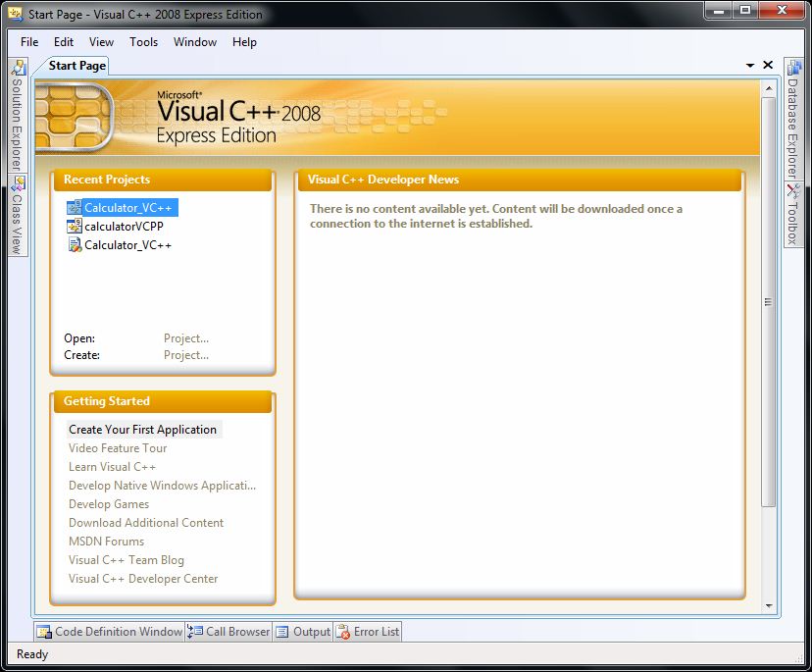Open Create Your First Application guide
812x672 pixels.
coord(143,429)
